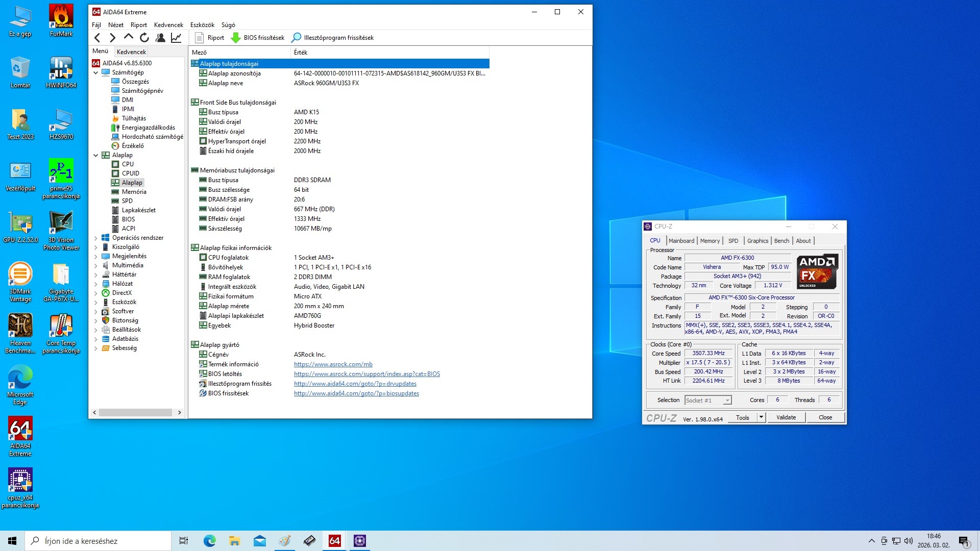Open the Tools dropdown arrow in CPU-Z
Screen dimensions: 980x551
761,417
